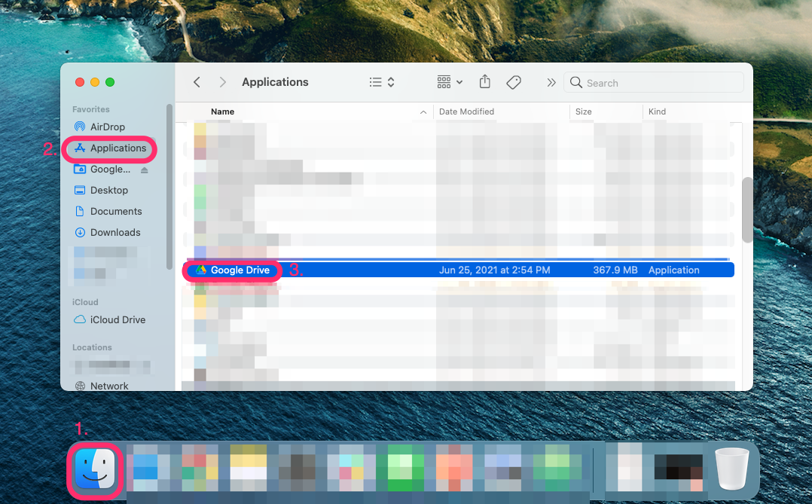The image size is (812, 504).
Task: Click the sidebar vertical scrollbar
Action: tap(169, 187)
